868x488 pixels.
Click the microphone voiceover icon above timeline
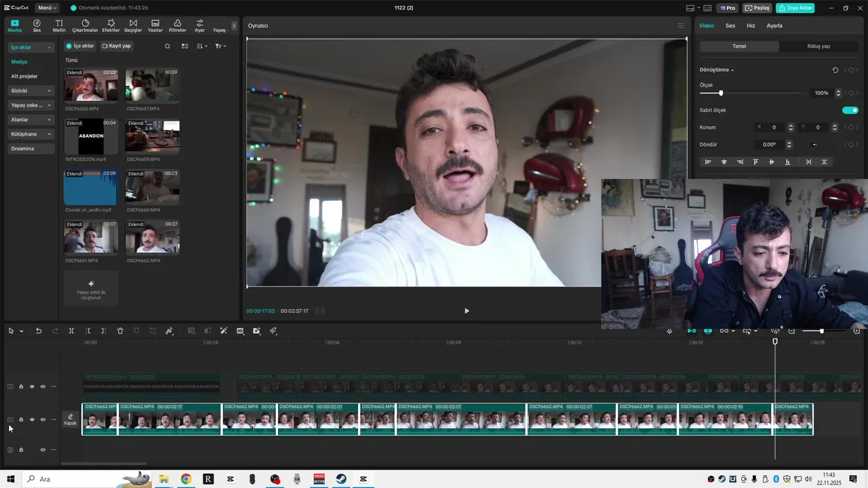(669, 331)
